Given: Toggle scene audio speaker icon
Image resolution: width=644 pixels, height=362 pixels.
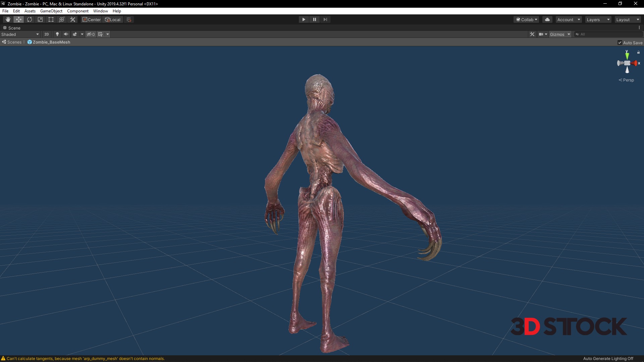Looking at the screenshot, I should (66, 34).
